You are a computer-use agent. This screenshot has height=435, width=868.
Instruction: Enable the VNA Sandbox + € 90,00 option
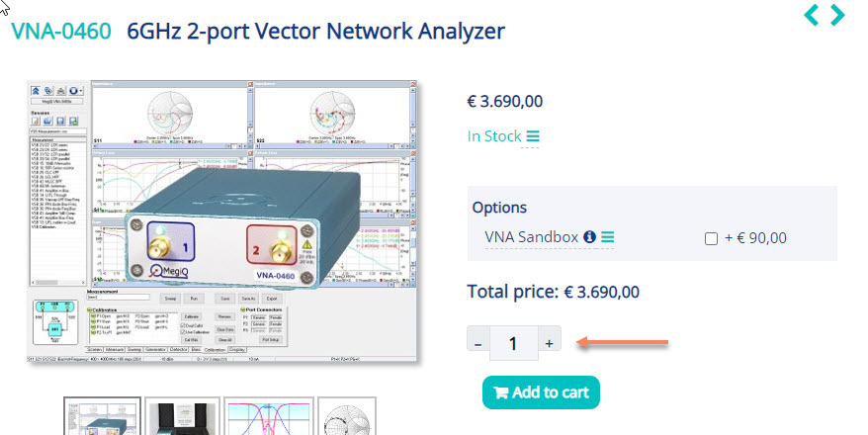pyautogui.click(x=711, y=238)
